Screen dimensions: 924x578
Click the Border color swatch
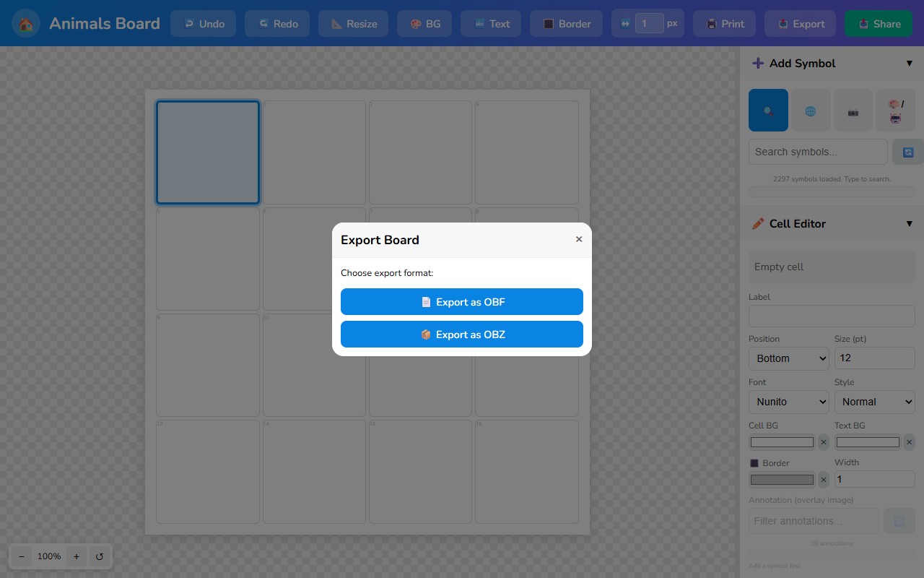[x=782, y=479]
